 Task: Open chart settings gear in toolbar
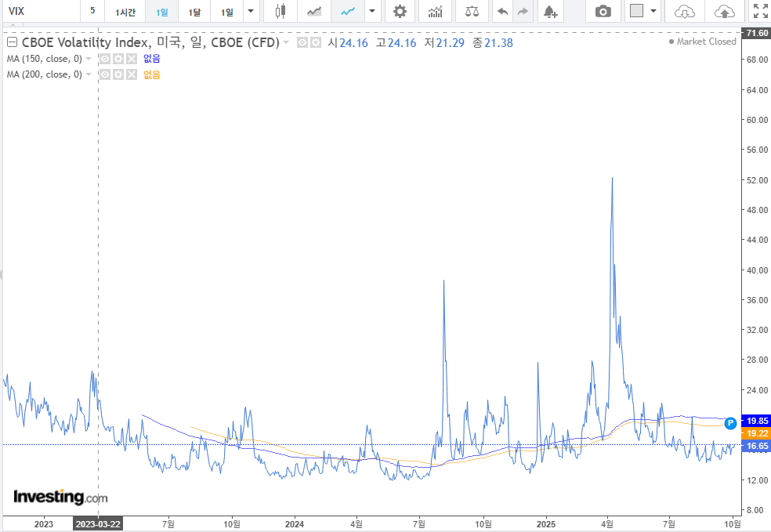[x=400, y=11]
